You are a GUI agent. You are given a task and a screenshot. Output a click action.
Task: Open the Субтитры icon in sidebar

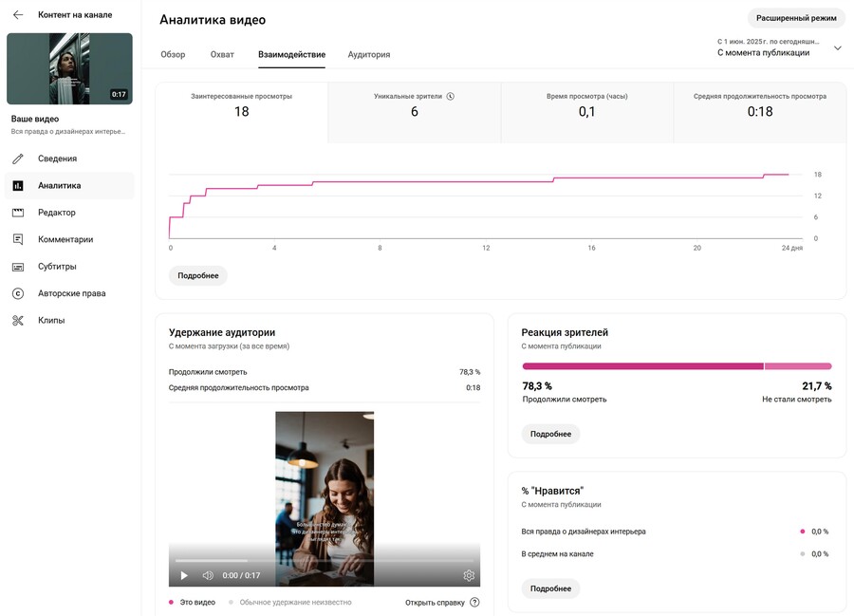(18, 267)
